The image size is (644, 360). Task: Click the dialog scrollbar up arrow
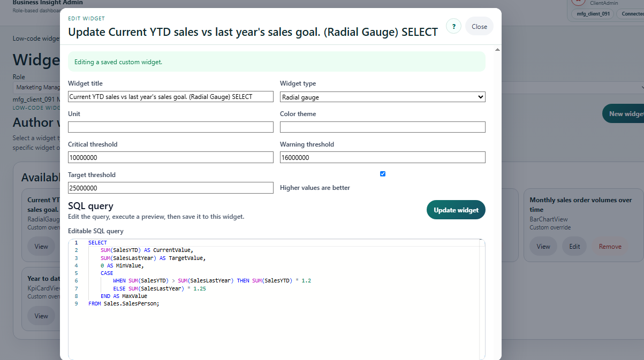(x=498, y=50)
